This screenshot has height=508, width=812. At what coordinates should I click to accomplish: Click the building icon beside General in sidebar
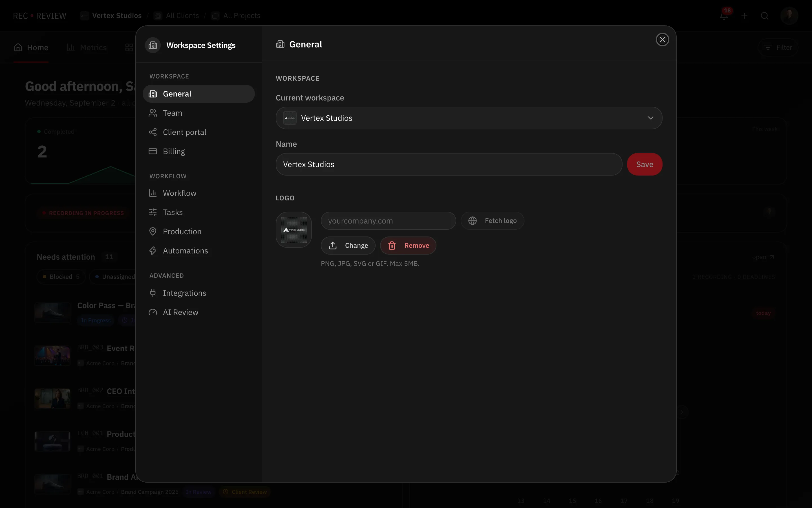coord(153,94)
